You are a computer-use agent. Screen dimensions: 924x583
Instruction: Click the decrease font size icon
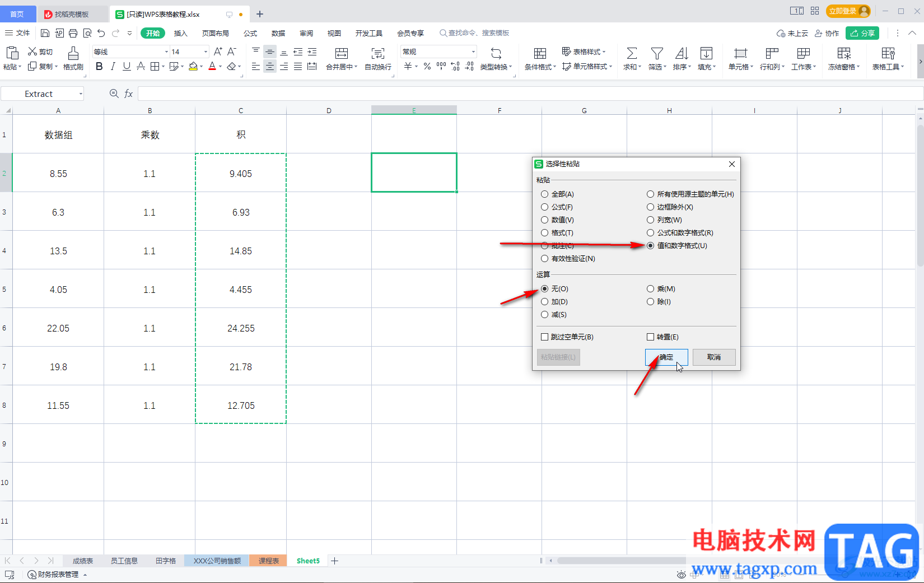[232, 52]
